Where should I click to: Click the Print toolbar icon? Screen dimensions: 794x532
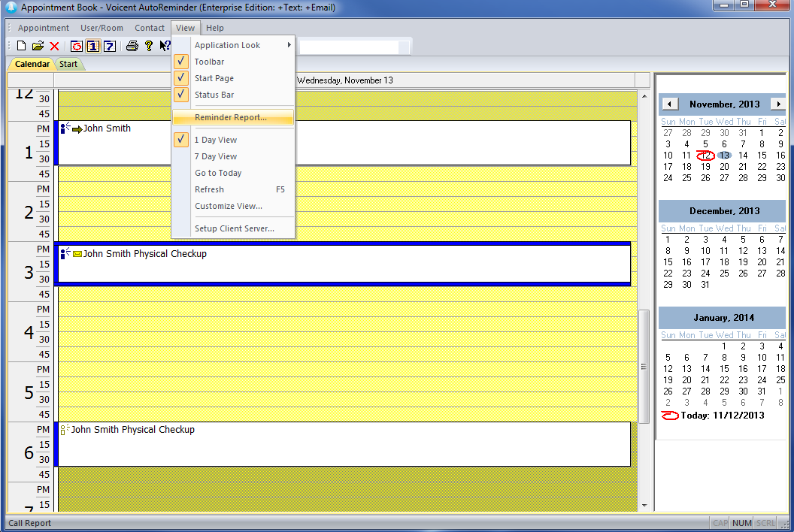(132, 46)
